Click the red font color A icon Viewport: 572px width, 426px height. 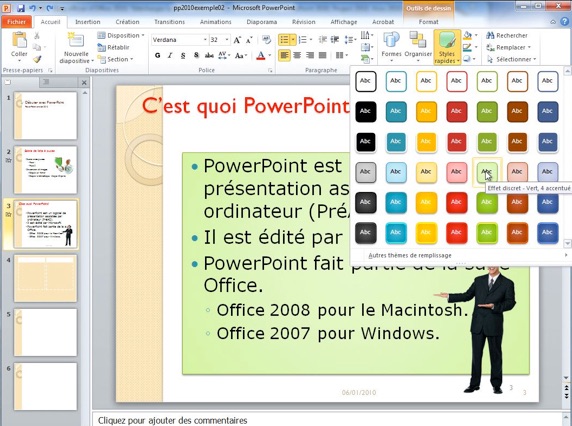point(260,55)
